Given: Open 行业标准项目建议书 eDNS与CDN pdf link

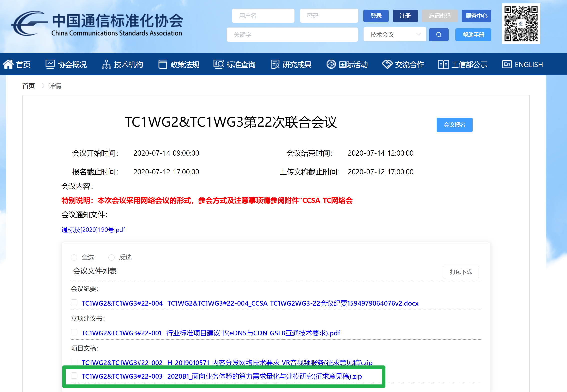Looking at the screenshot, I should pyautogui.click(x=253, y=333).
